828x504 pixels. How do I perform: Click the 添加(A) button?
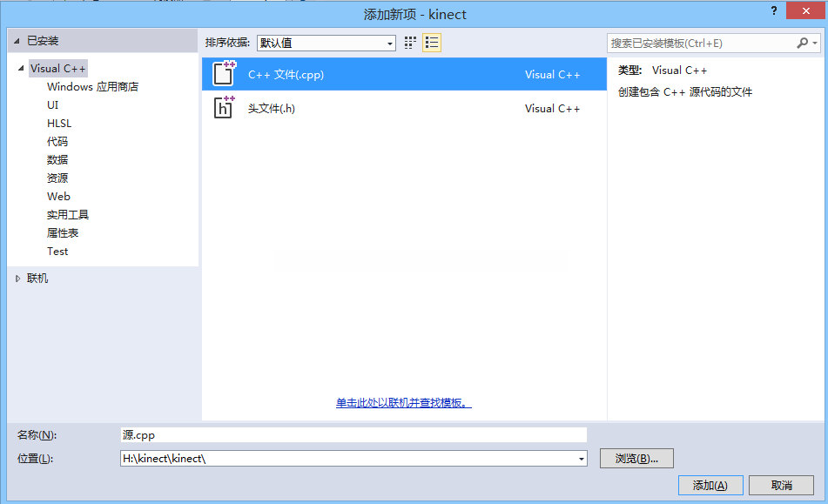[710, 486]
